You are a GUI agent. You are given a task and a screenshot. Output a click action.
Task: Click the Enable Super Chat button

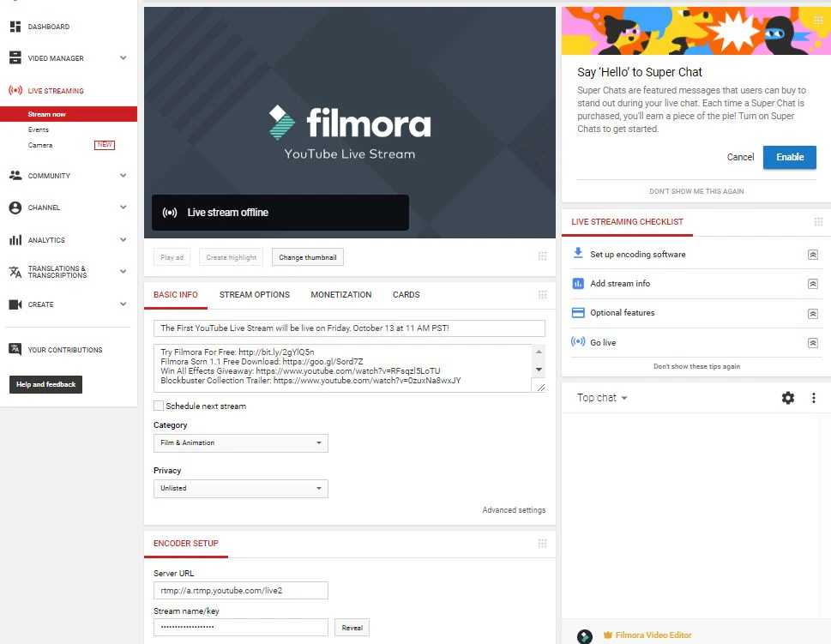(789, 158)
